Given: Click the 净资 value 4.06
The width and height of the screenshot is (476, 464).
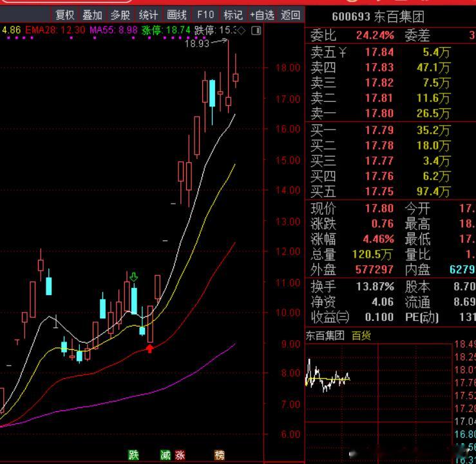Looking at the screenshot, I should 383,302.
